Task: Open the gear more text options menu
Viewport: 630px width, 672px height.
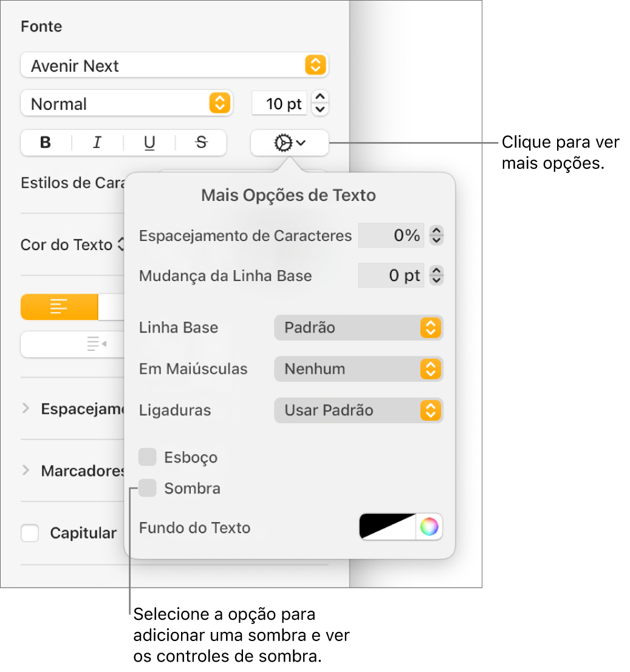Action: coord(289,143)
